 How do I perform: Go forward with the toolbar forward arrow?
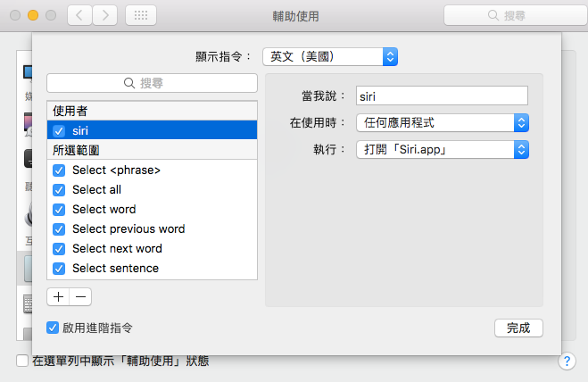click(105, 15)
